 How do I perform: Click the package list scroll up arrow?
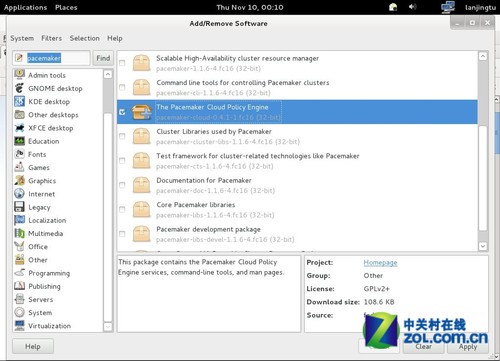click(x=483, y=56)
